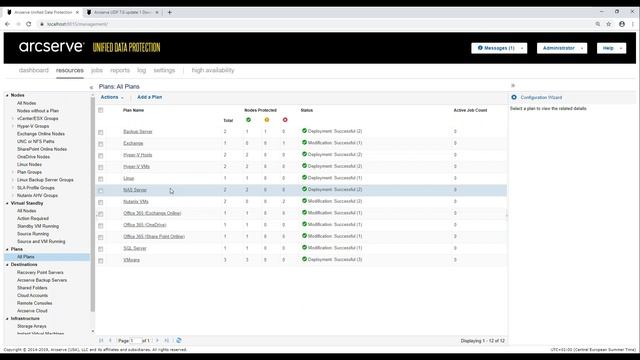Select Nodes without a Plan
Image resolution: width=640 pixels, height=360 pixels.
pos(38,111)
